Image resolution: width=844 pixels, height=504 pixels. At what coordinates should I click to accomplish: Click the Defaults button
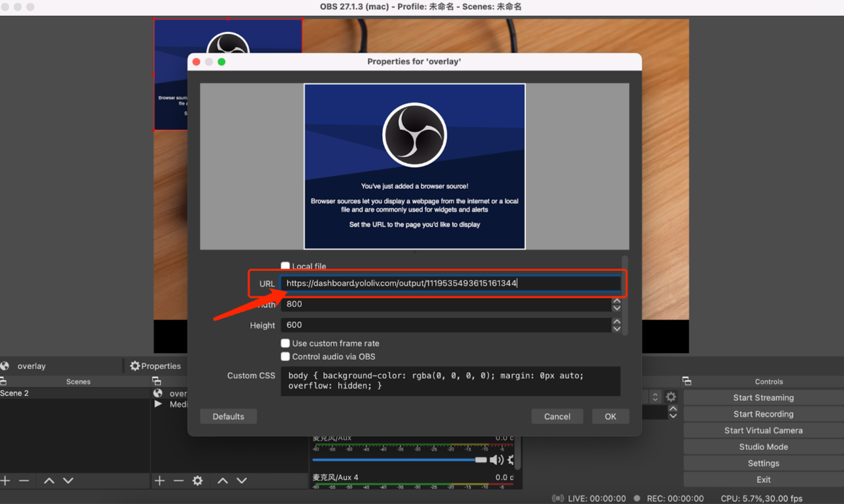[x=228, y=416]
